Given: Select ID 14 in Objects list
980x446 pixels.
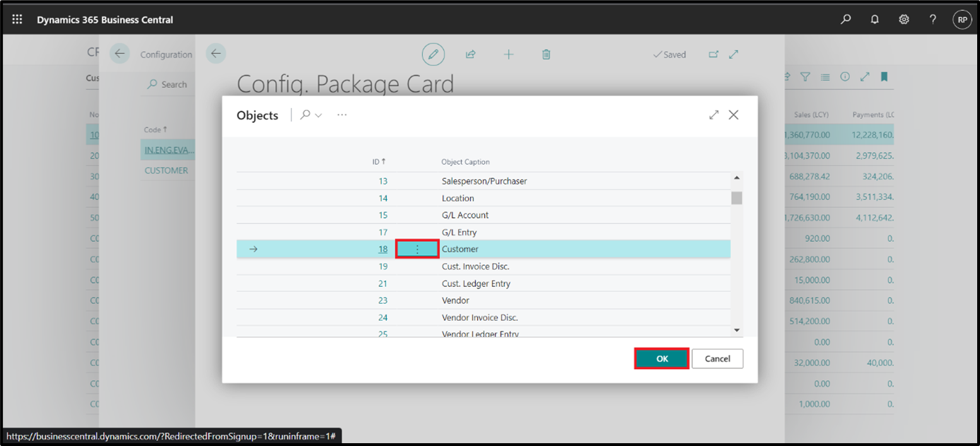Looking at the screenshot, I should click(383, 198).
